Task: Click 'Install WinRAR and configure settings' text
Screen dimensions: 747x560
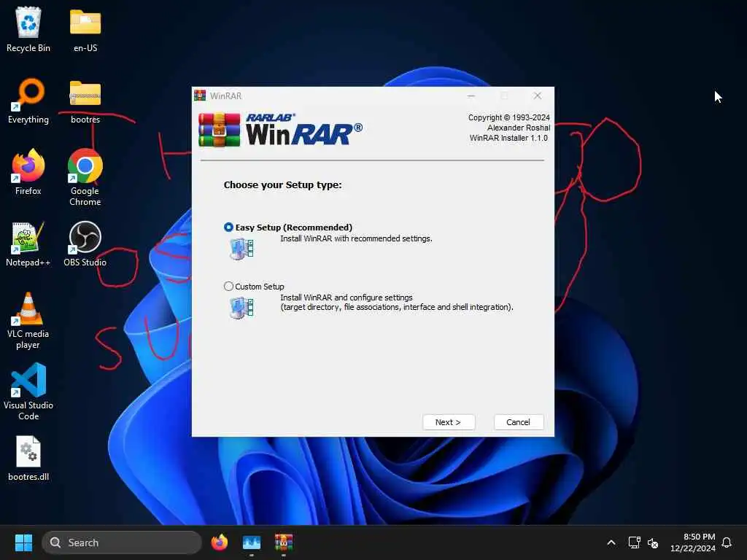Action: click(347, 297)
